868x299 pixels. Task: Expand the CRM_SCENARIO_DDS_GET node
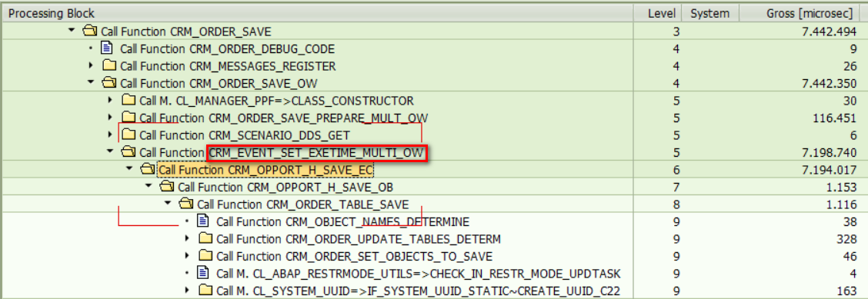110,135
